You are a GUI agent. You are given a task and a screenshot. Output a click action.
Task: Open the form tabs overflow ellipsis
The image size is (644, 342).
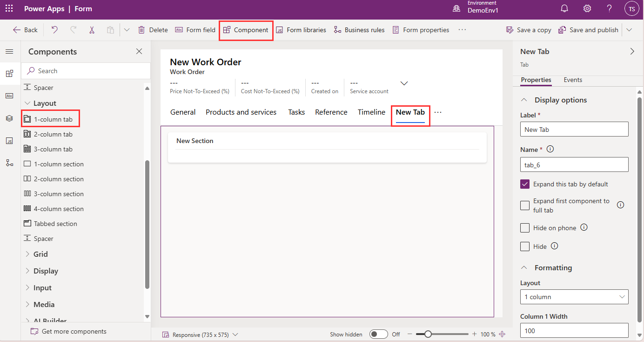(x=438, y=112)
